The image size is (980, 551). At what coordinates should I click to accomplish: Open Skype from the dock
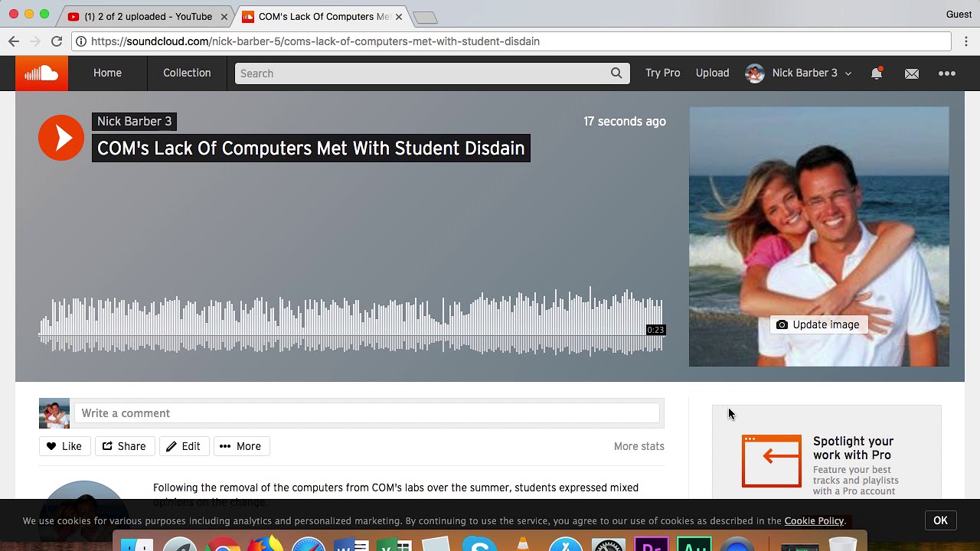click(x=480, y=546)
